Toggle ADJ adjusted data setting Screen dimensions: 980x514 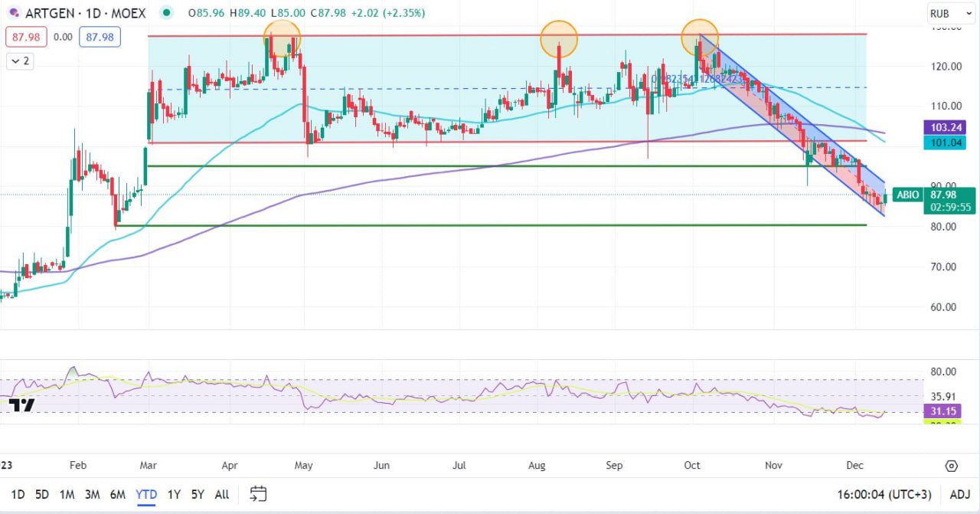pos(959,494)
